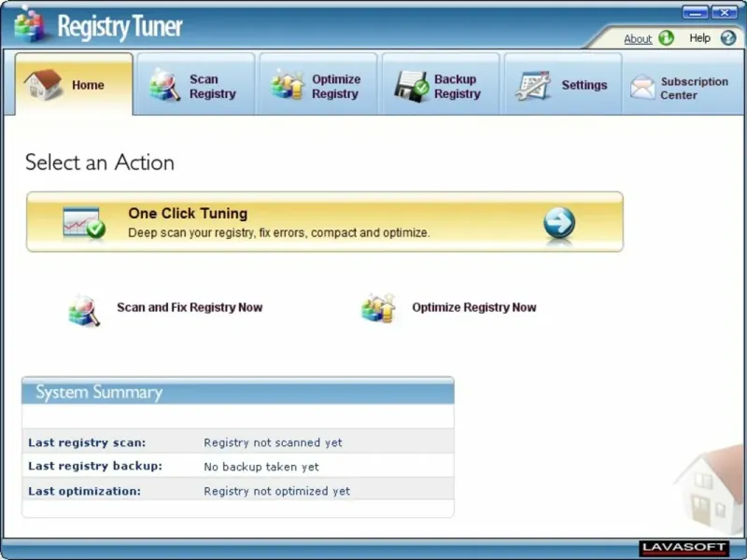This screenshot has height=560, width=747.
Task: Go to the Settings tab
Action: (563, 84)
